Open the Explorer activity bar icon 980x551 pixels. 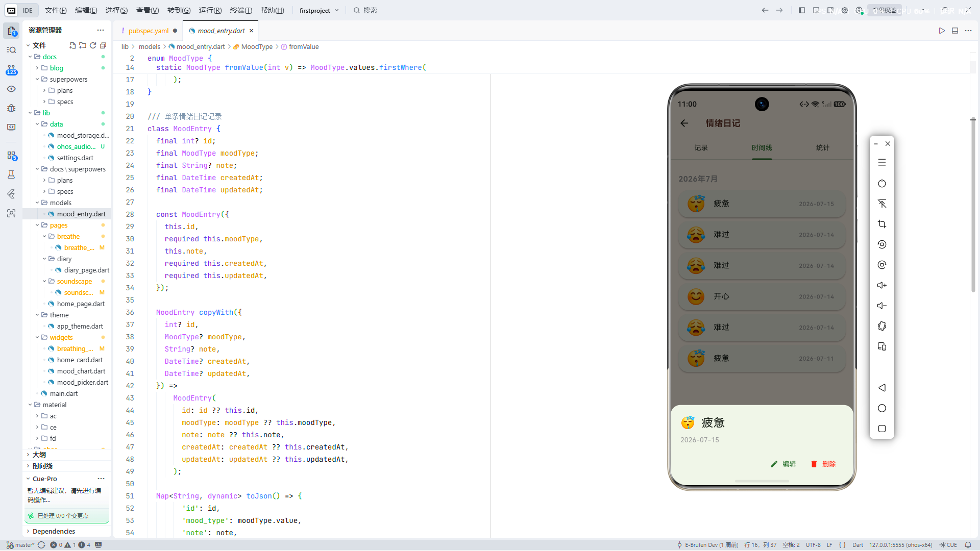[11, 31]
